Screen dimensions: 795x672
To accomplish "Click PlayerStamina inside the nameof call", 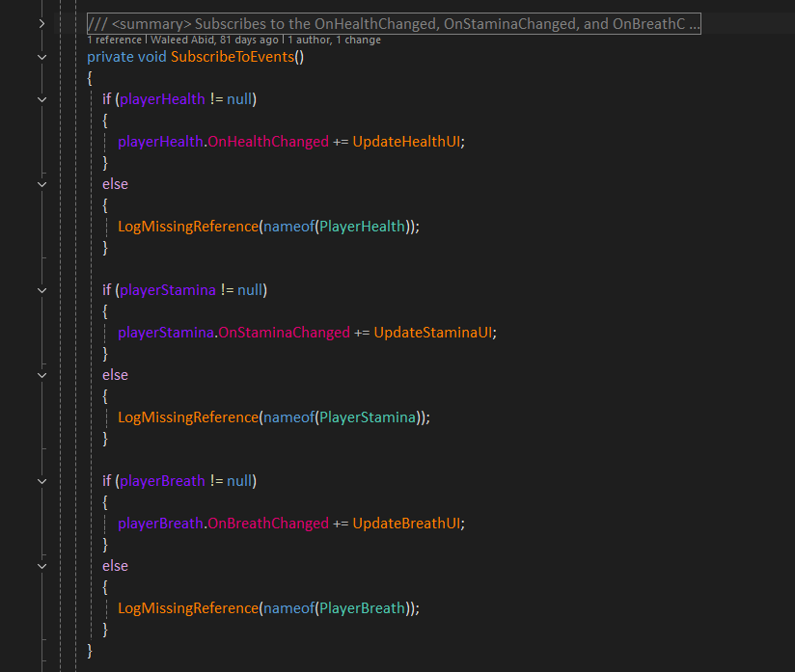I will pos(370,417).
